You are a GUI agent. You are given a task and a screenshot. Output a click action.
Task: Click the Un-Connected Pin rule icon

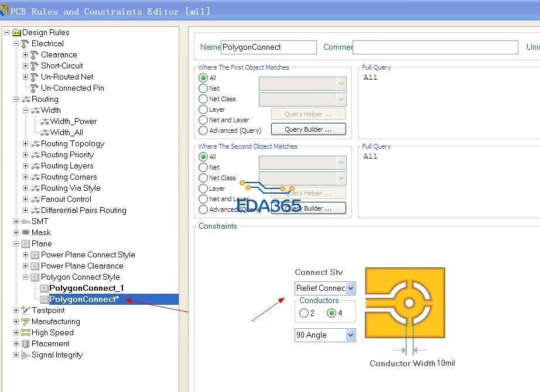(x=35, y=88)
